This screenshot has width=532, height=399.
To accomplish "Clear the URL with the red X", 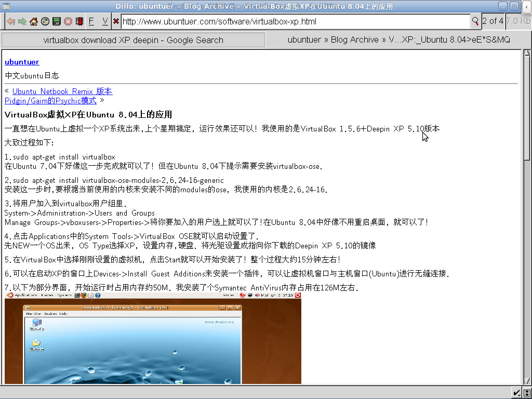I will pyautogui.click(x=116, y=21).
